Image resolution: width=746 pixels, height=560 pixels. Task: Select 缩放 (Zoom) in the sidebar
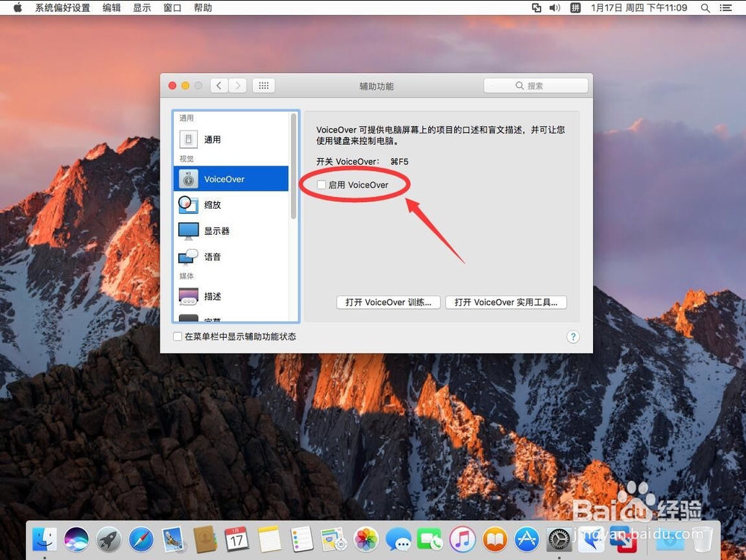coord(231,205)
